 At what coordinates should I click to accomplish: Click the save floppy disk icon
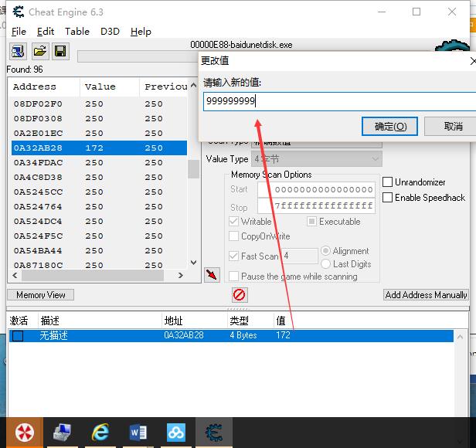pos(60,52)
